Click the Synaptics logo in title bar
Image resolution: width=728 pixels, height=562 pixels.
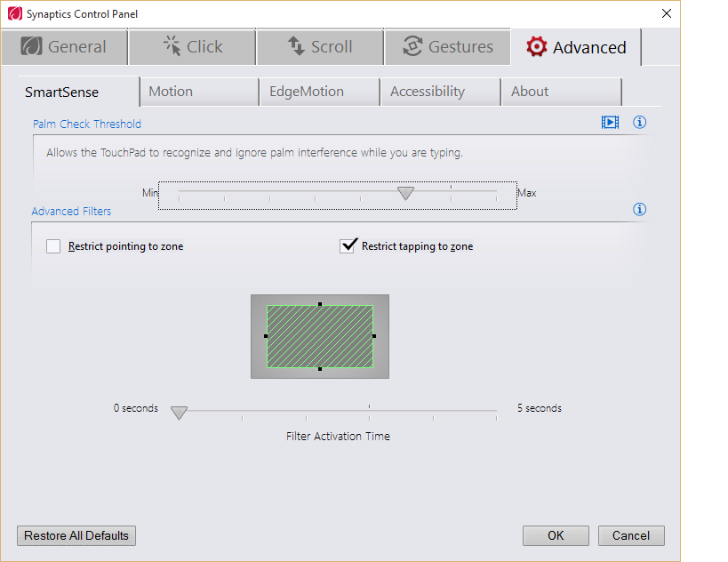click(13, 13)
